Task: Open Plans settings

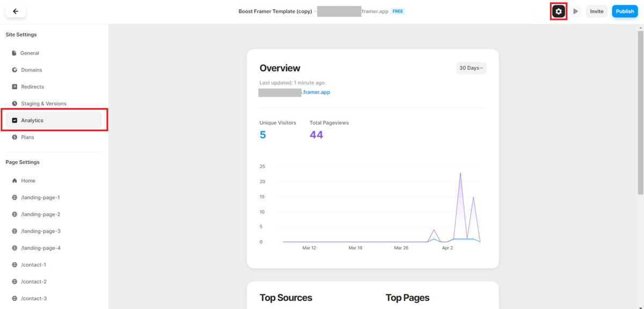Action: [x=54, y=137]
